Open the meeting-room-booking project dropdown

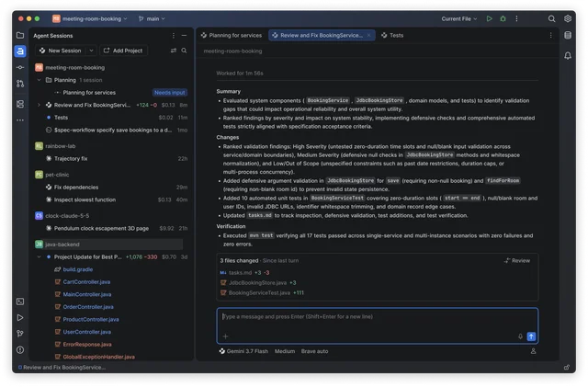(90, 18)
